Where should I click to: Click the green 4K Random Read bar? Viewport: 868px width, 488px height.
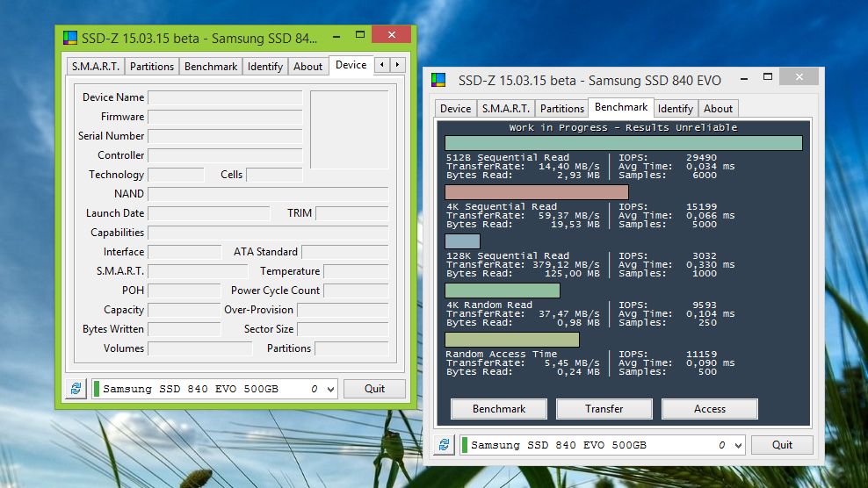[503, 291]
